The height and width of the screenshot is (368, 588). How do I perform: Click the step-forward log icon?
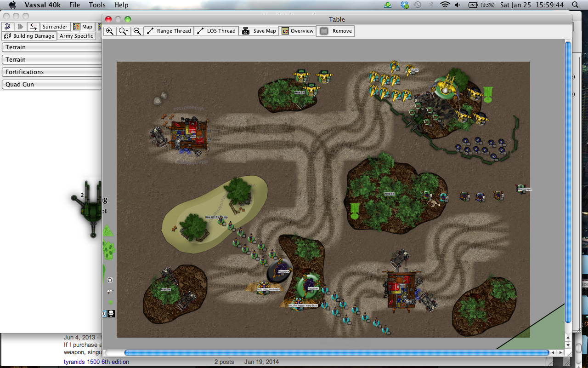(20, 27)
